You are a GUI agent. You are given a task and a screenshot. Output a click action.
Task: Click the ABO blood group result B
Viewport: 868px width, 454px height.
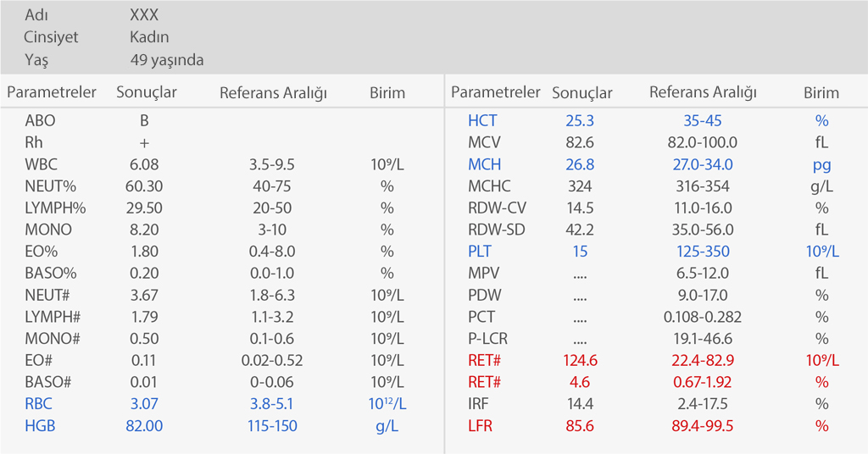(x=144, y=120)
